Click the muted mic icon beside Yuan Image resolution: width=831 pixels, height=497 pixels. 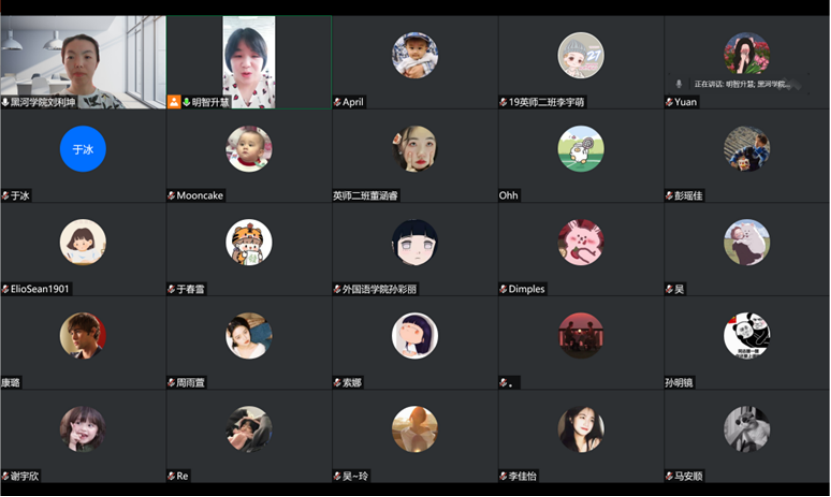click(669, 102)
